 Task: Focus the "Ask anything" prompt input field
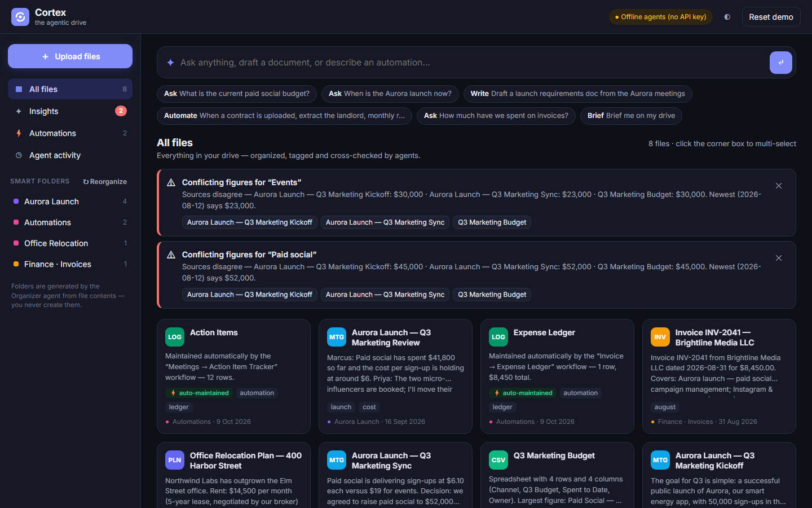coord(473,63)
